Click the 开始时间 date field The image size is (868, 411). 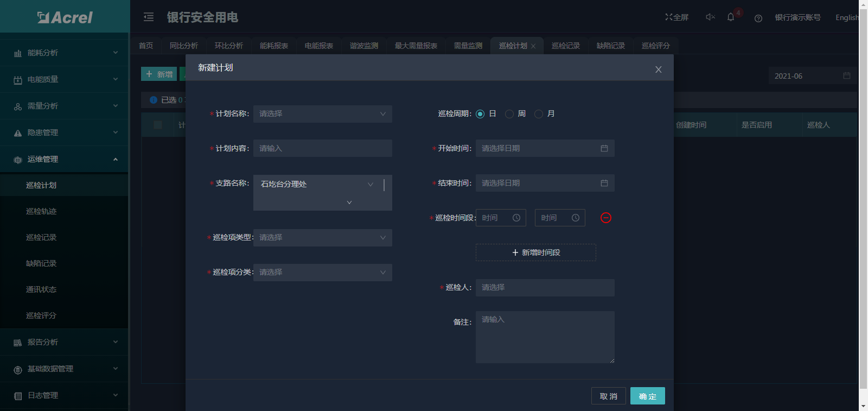click(545, 148)
